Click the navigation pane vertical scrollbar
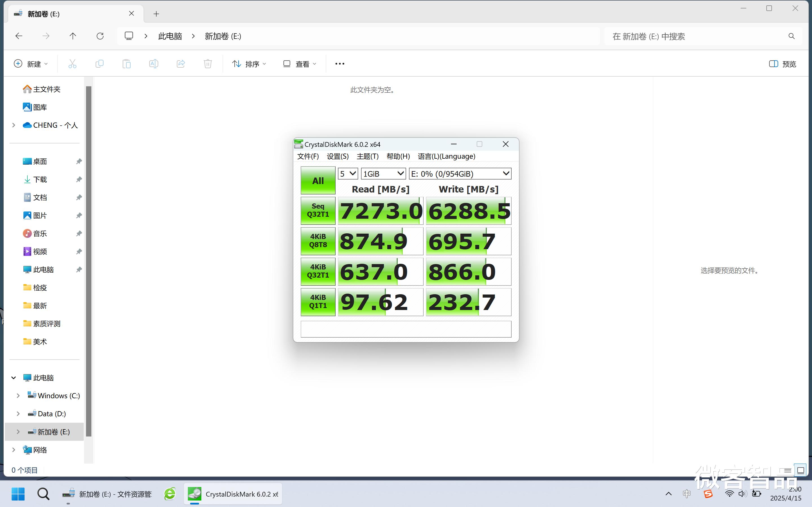 point(89,262)
